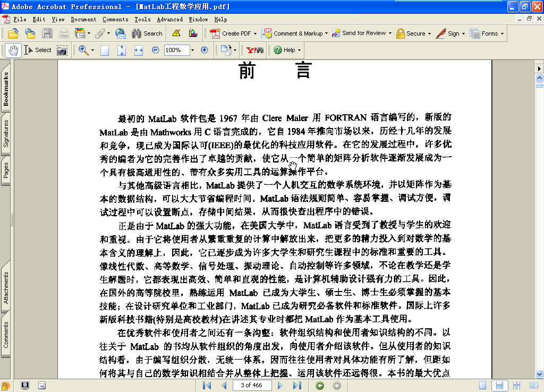Open the Pages side tab

tap(6, 170)
